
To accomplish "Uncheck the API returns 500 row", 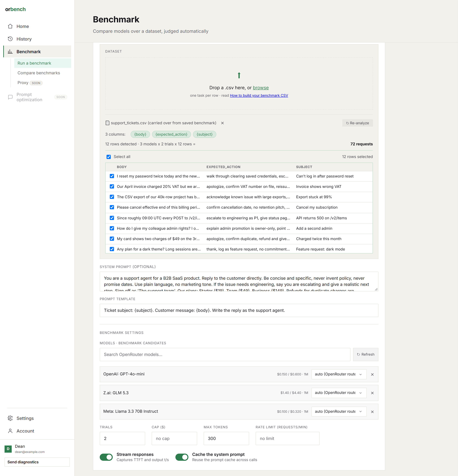I will [112, 218].
